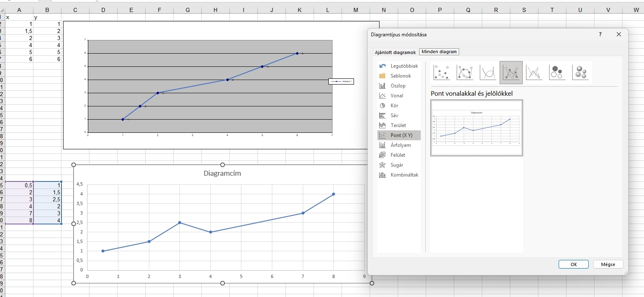The height and width of the screenshot is (297, 644).
Task: Switch to the Minden diagram tab
Action: 439,52
